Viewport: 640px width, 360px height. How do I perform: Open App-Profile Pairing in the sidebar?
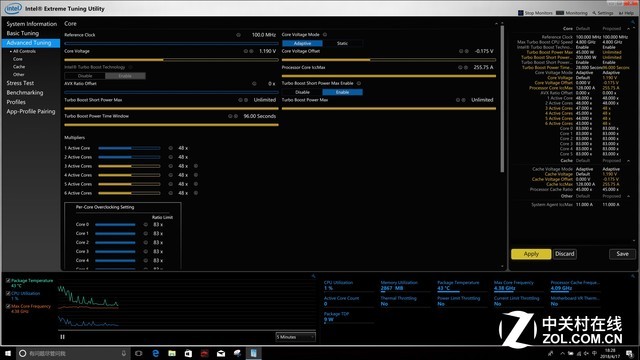pyautogui.click(x=31, y=111)
